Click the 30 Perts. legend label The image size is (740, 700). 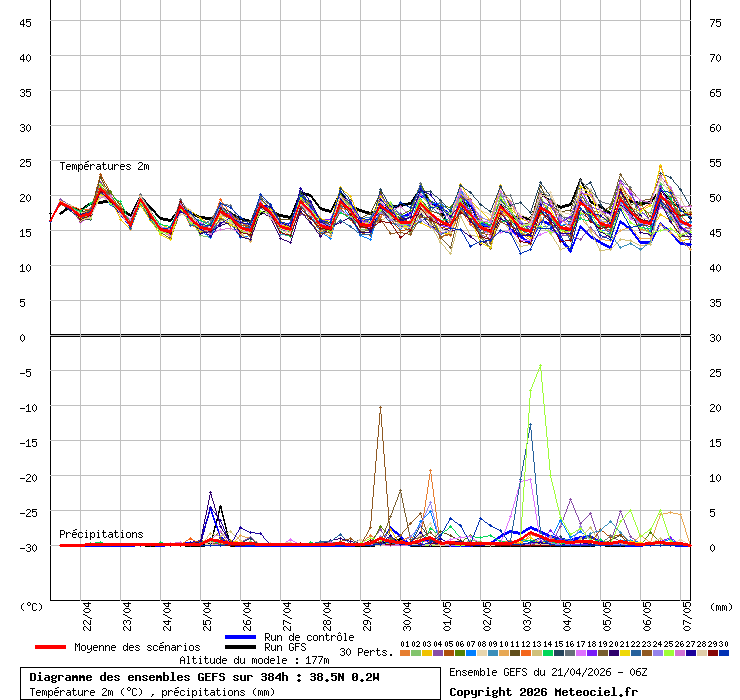coord(366,652)
